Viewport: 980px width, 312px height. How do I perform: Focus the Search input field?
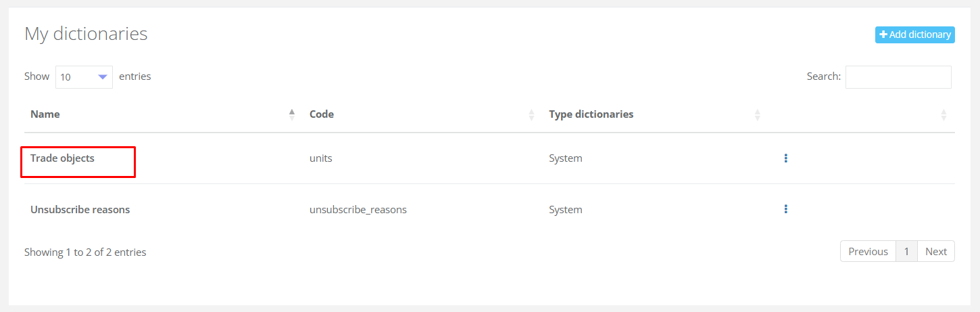click(898, 77)
